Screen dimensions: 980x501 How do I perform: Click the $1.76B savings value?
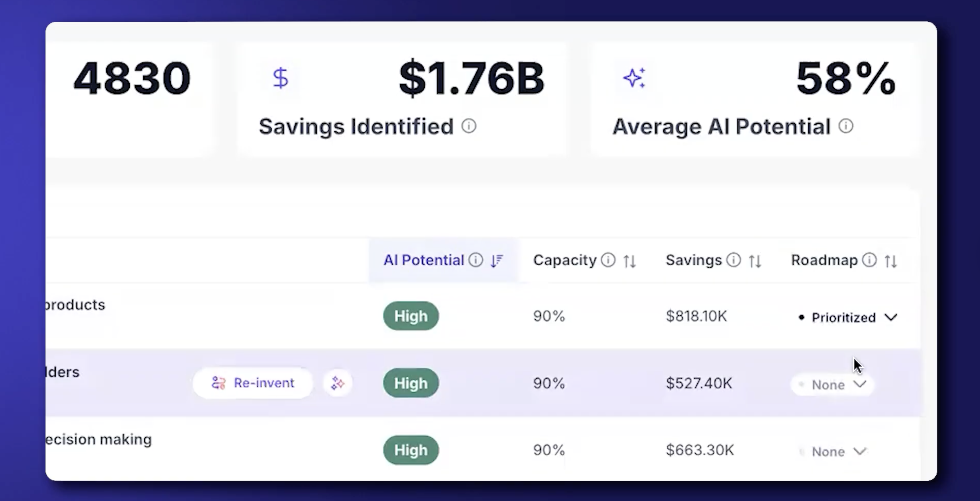point(471,79)
